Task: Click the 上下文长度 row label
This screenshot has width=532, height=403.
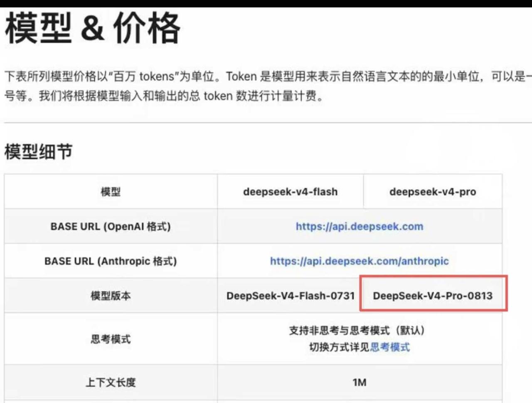Action: (x=111, y=382)
